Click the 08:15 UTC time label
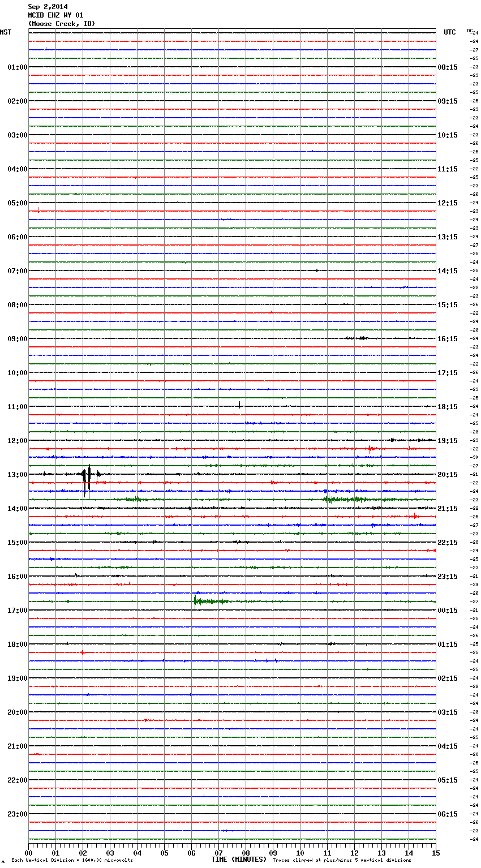This screenshot has height=868, width=481. tap(448, 67)
